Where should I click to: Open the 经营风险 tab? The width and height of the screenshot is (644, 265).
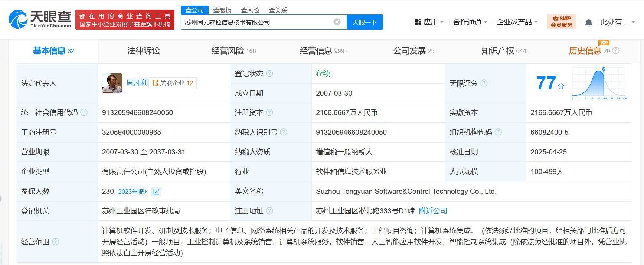tap(233, 51)
